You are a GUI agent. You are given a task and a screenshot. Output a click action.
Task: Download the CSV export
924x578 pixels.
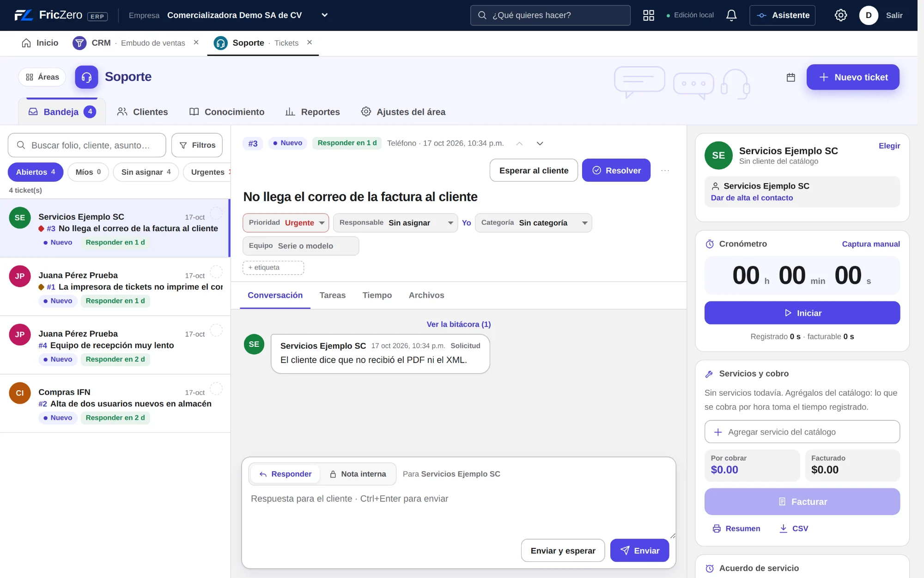coord(794,529)
